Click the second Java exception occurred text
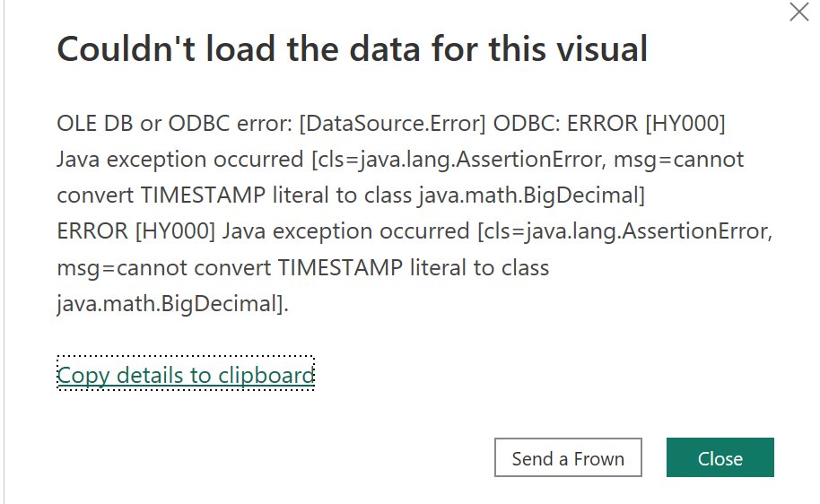820x504 pixels. 345,231
